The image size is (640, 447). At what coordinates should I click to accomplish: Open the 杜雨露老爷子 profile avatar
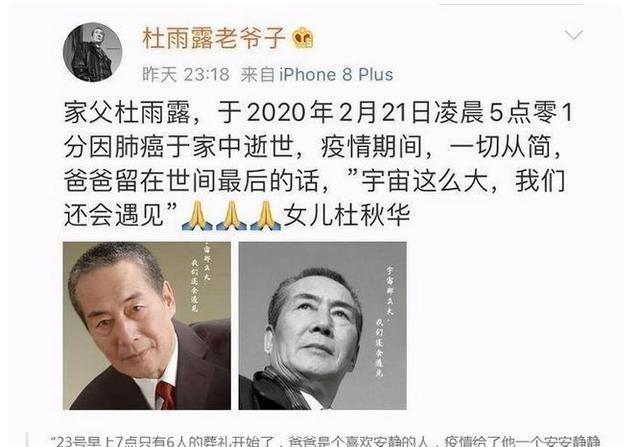[93, 52]
